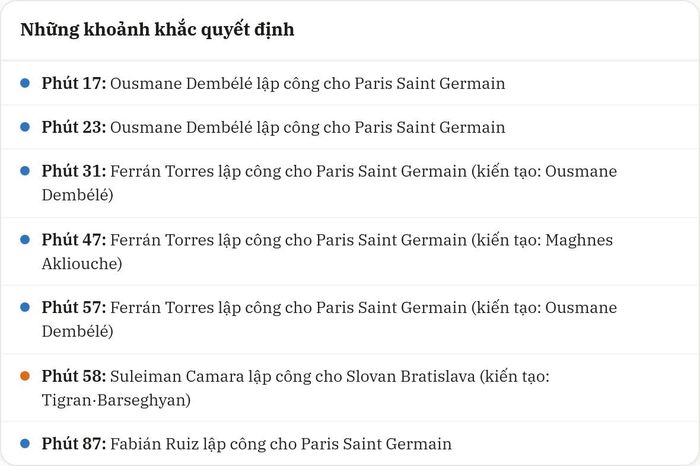Click the blue dot beside Phút 47

(25, 240)
